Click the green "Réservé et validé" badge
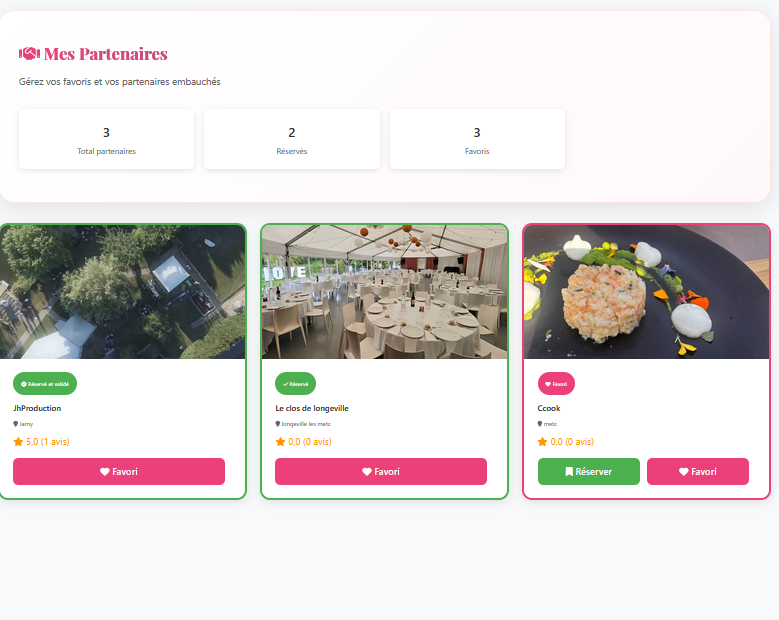Image resolution: width=779 pixels, height=620 pixels. 45,383
